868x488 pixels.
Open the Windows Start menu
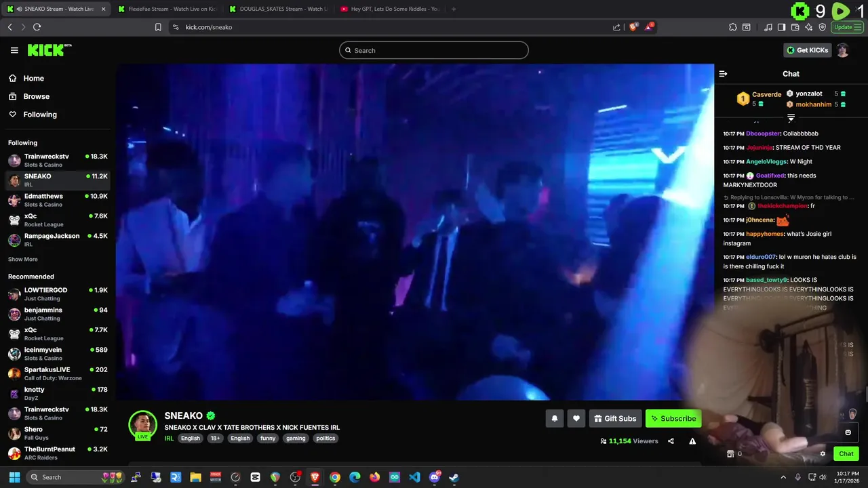click(14, 477)
